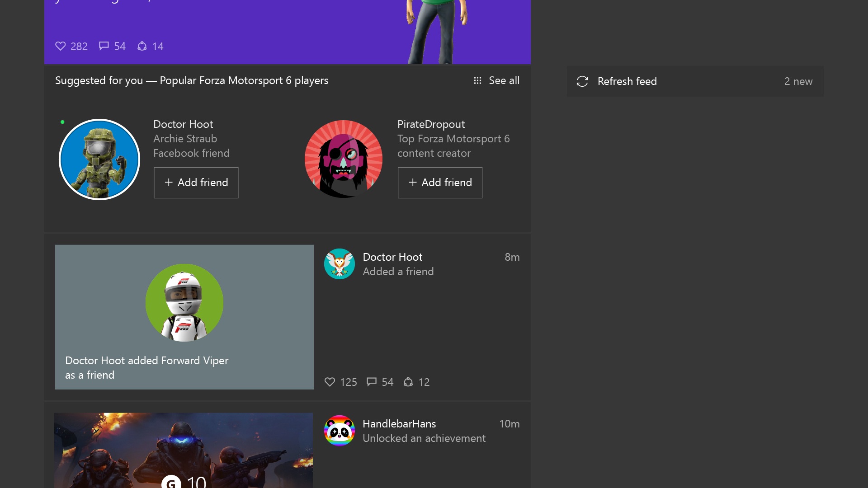The height and width of the screenshot is (488, 868).
Task: Select Doctor Hoot's Master Chief suggestion avatar
Action: pos(99,159)
